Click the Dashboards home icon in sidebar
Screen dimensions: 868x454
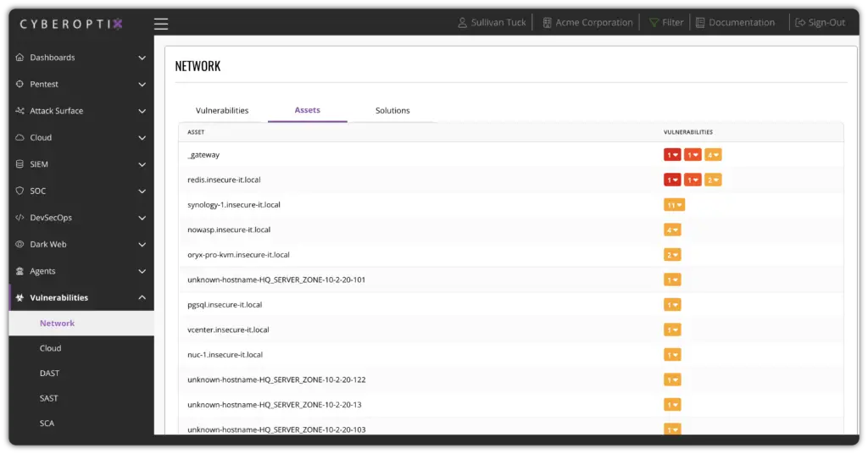coord(20,58)
